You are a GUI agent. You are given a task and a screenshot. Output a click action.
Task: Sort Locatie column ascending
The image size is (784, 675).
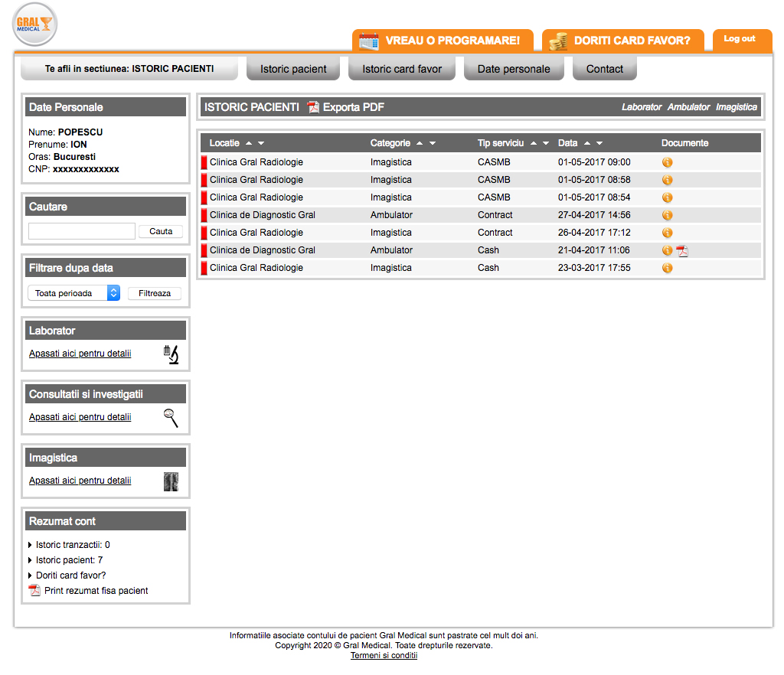tap(249, 143)
